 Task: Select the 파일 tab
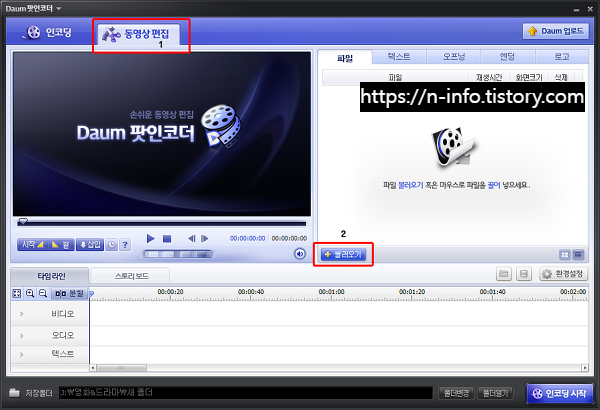(345, 58)
